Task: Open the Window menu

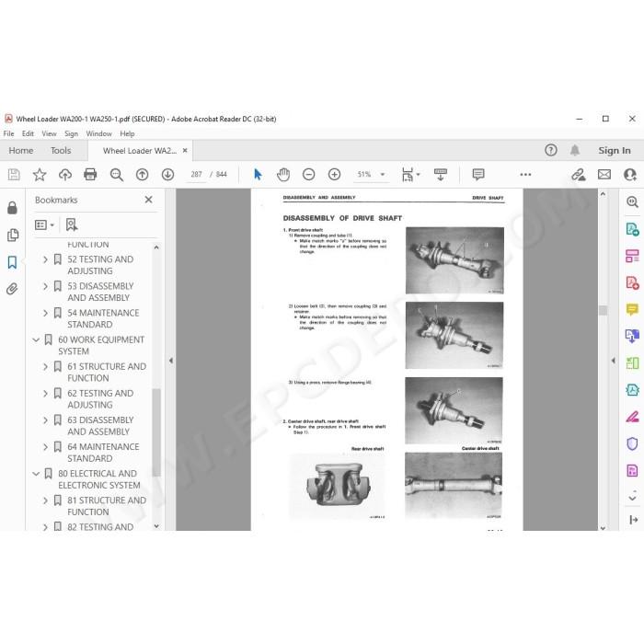Action: 98,133
